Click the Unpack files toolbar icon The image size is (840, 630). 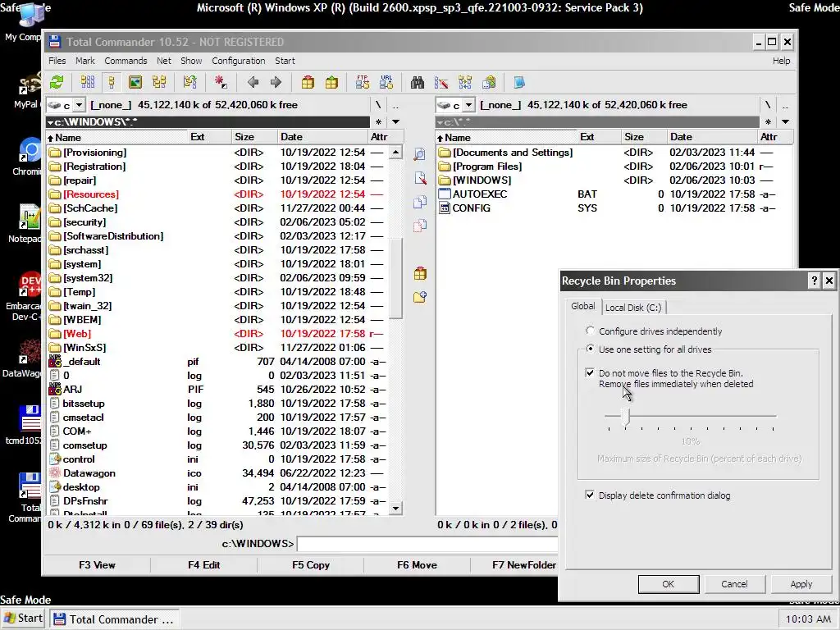point(331,83)
